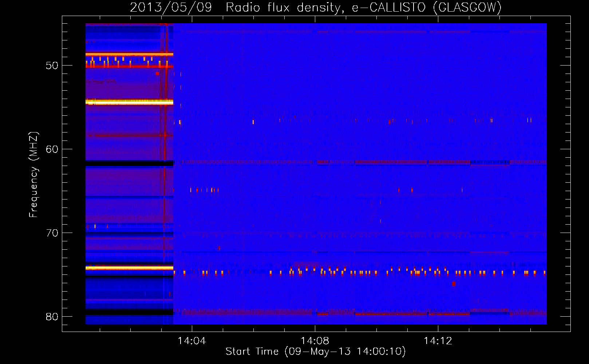Click the 80 frequency tick label
The height and width of the screenshot is (364, 589).
52,317
